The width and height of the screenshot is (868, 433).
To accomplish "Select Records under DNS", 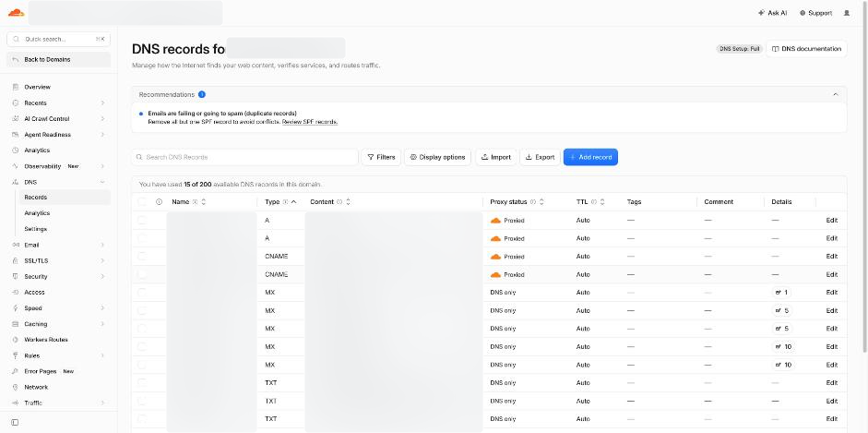I will coord(65,198).
